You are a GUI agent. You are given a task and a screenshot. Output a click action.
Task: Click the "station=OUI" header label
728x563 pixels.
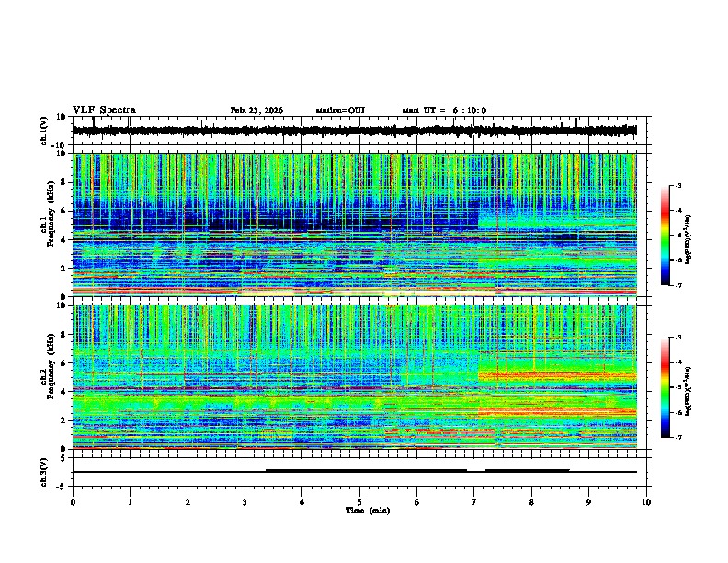tap(340, 110)
